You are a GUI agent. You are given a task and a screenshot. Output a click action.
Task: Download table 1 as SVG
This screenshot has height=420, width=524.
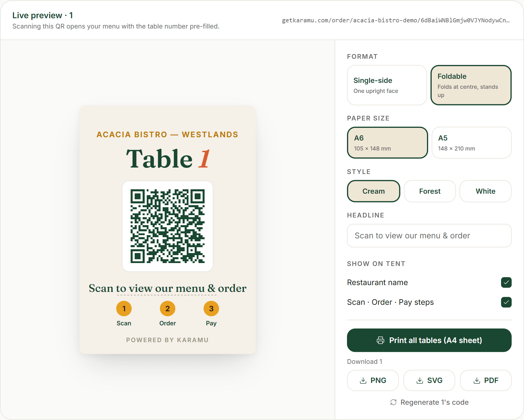point(429,381)
